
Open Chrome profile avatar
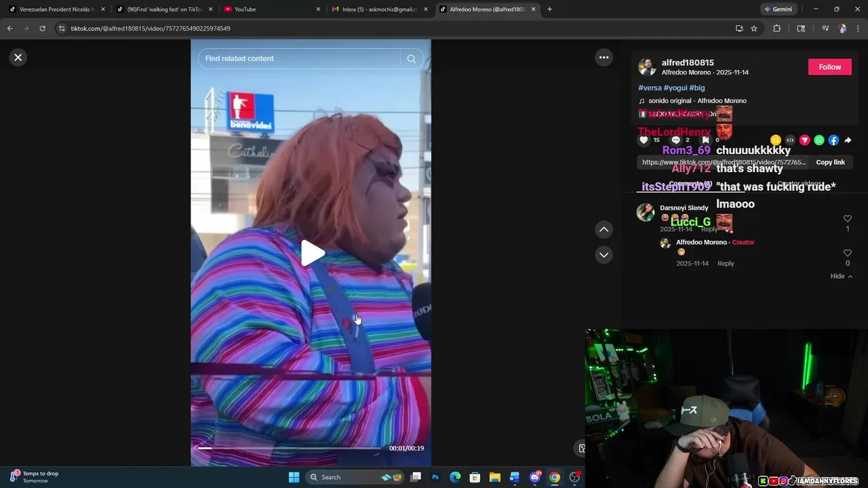[x=842, y=28]
